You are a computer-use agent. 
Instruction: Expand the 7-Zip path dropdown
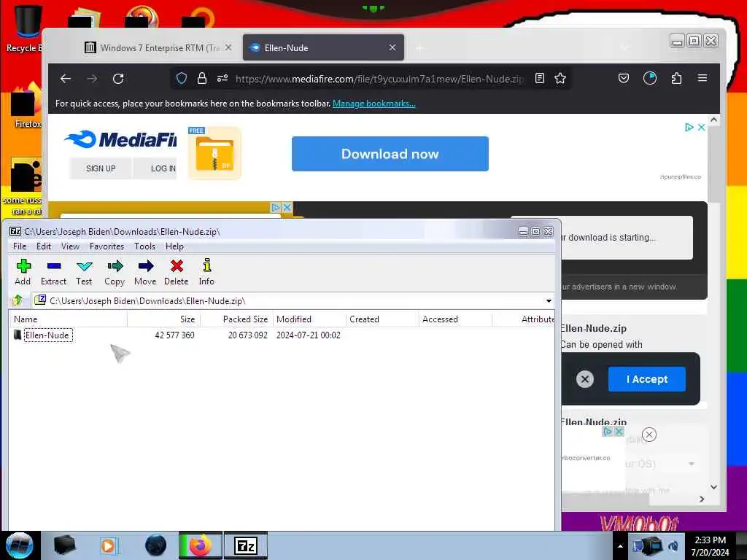549,301
